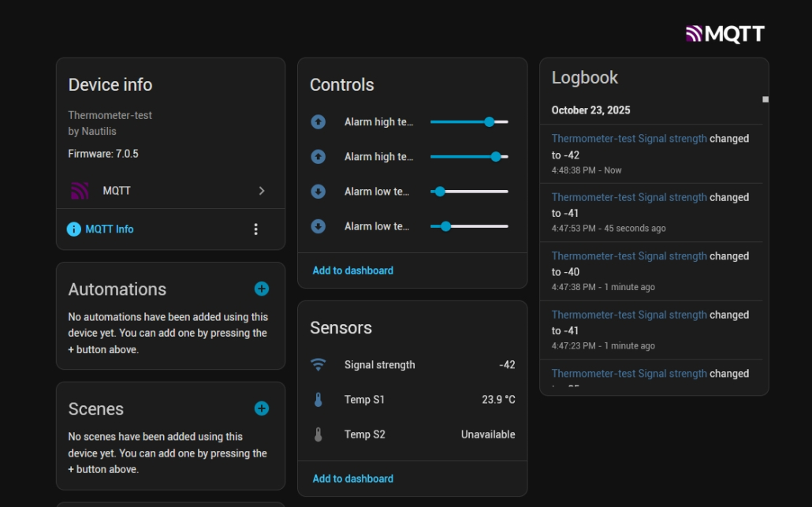The width and height of the screenshot is (812, 507).
Task: Open the logbook entry link changed to -40
Action: [628, 256]
